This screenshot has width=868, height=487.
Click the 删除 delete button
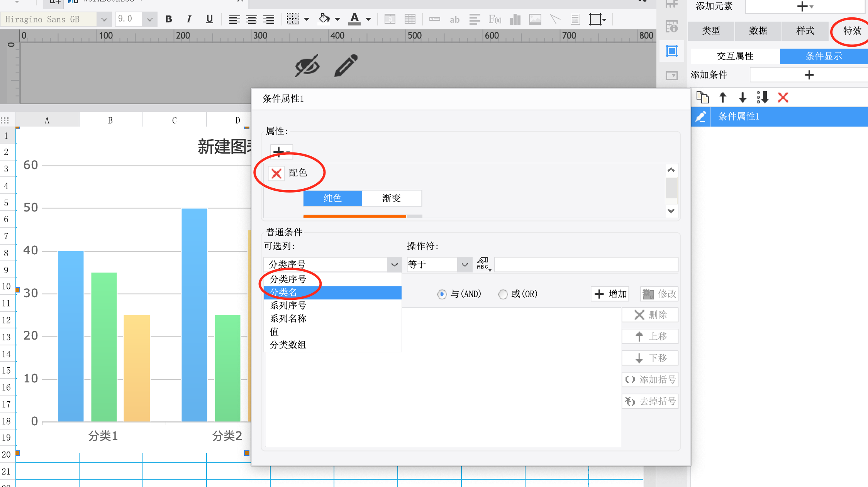point(650,315)
